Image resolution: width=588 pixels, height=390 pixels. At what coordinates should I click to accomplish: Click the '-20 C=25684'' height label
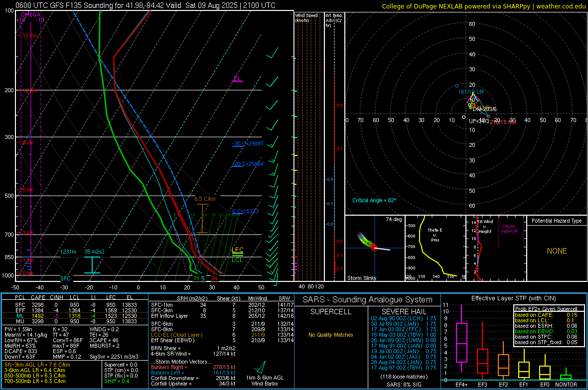pos(248,164)
